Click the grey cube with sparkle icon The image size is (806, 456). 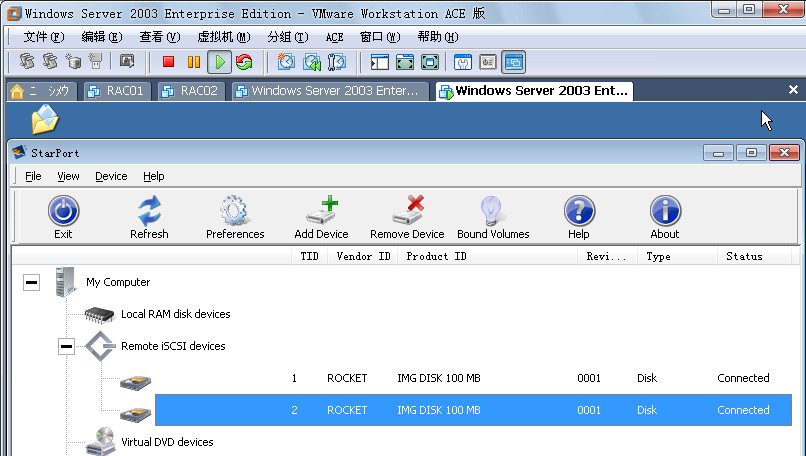coord(73,62)
